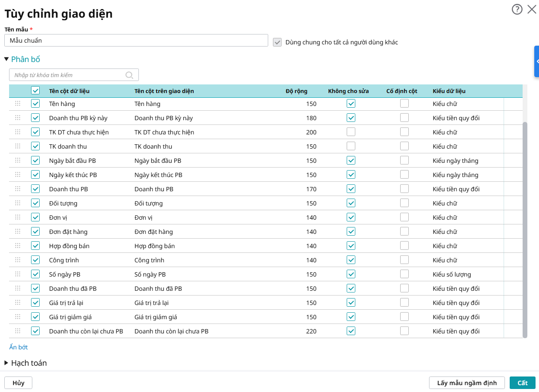Click the search magnifier icon
539x392 pixels.
pos(129,75)
